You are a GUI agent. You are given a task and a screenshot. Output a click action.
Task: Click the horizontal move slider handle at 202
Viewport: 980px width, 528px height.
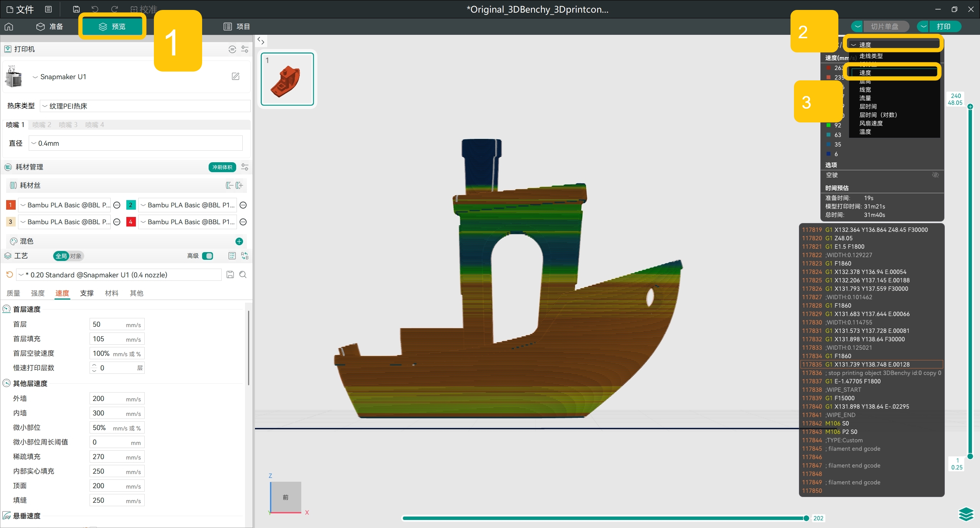click(x=806, y=518)
